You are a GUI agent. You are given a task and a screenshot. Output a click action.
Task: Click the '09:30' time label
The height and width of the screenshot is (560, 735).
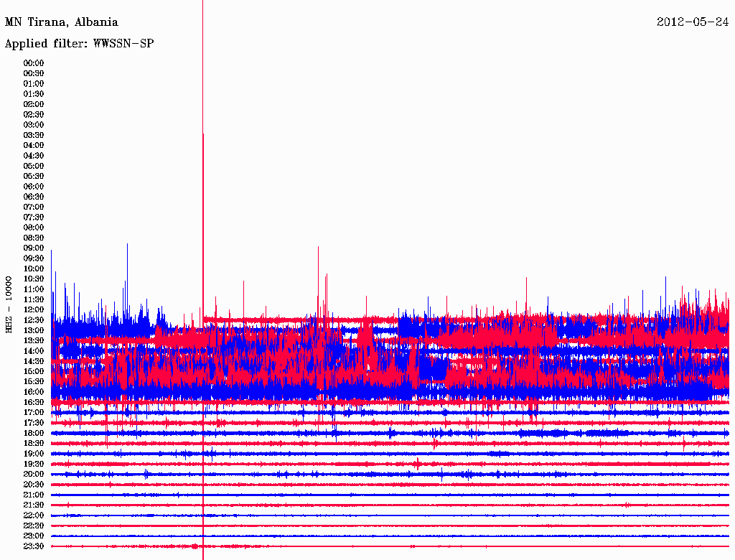click(34, 258)
